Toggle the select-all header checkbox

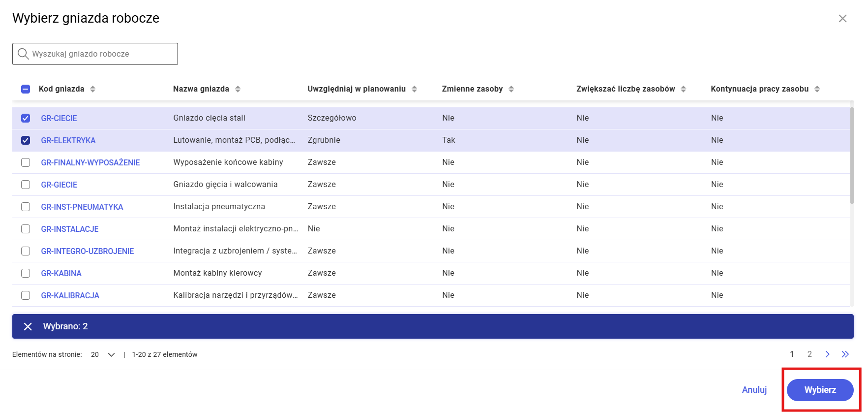(x=26, y=89)
